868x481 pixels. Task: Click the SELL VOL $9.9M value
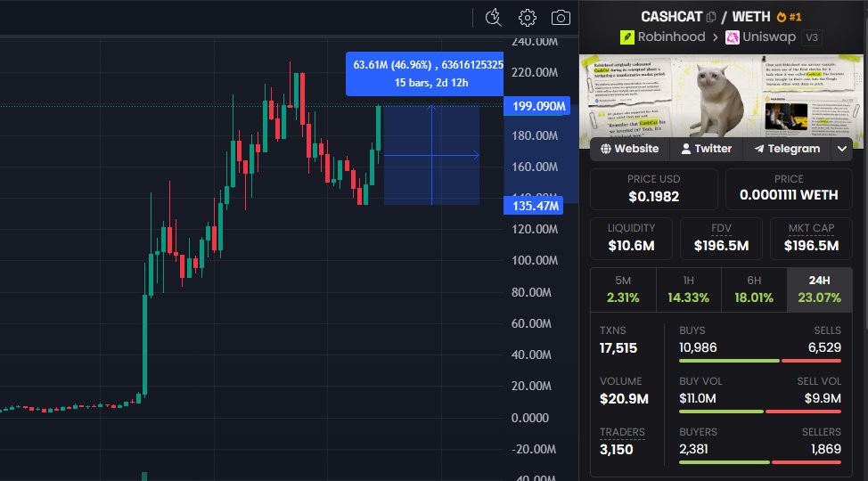click(823, 398)
